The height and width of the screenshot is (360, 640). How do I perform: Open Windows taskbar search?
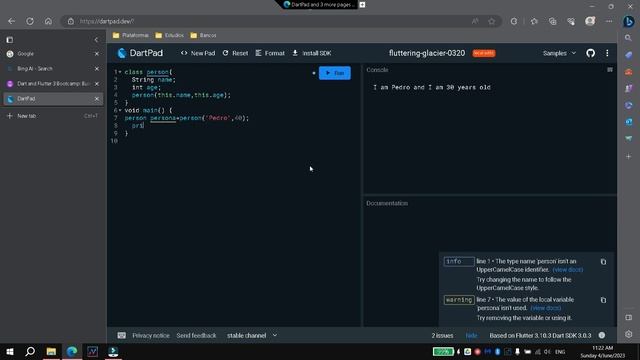click(x=30, y=351)
